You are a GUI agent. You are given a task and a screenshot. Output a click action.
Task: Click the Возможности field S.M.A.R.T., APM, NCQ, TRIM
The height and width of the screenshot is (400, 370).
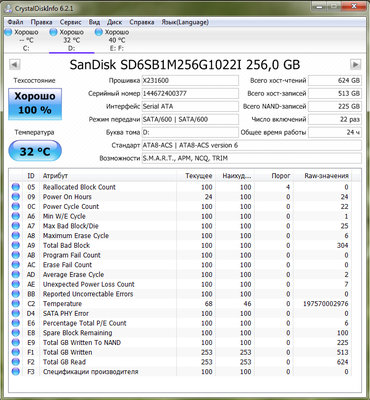point(252,158)
